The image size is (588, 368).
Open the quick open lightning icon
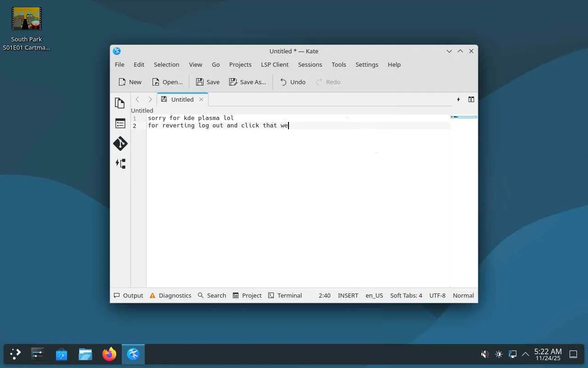[x=458, y=99]
